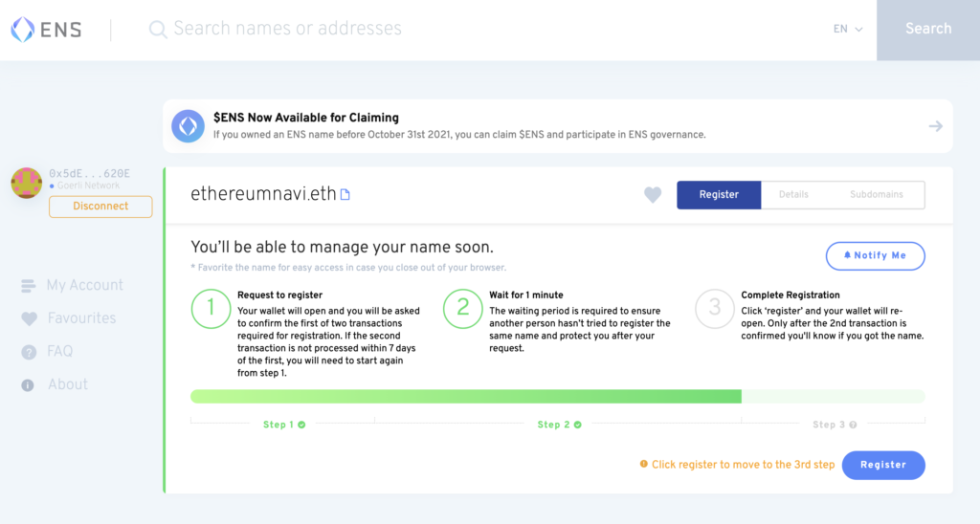Click the Request to register heading
The image size is (980, 524).
tap(280, 295)
